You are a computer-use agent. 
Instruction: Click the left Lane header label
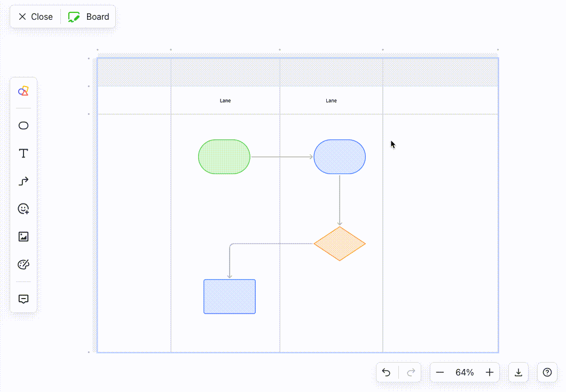225,100
